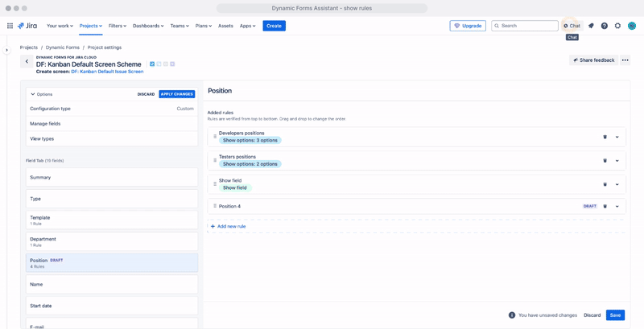Delete the Show field rule
The image size is (644, 329).
(x=605, y=184)
